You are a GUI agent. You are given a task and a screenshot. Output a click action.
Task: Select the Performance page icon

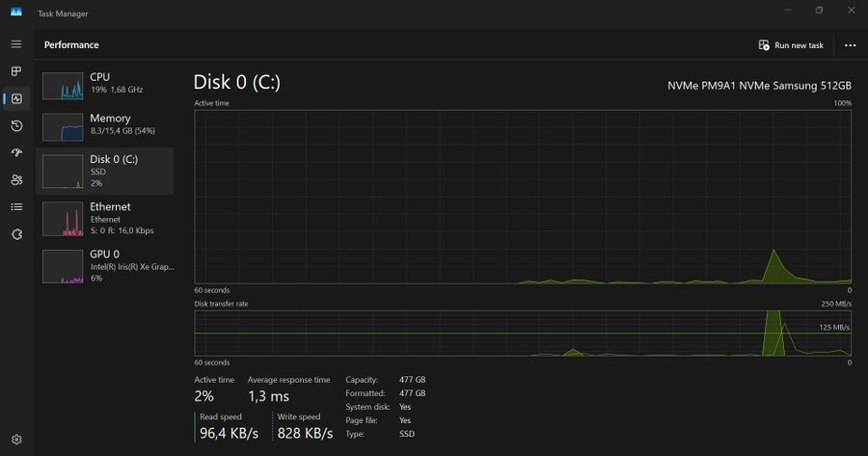(16, 98)
